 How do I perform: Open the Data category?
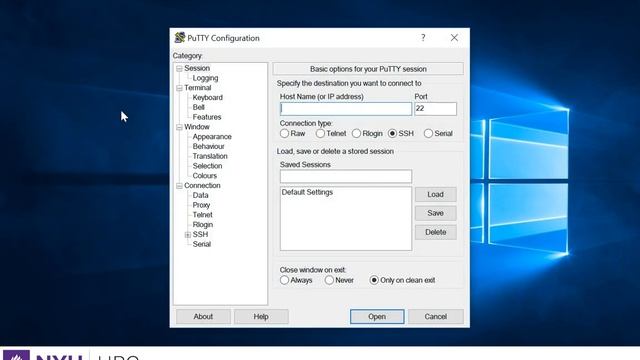click(x=200, y=196)
